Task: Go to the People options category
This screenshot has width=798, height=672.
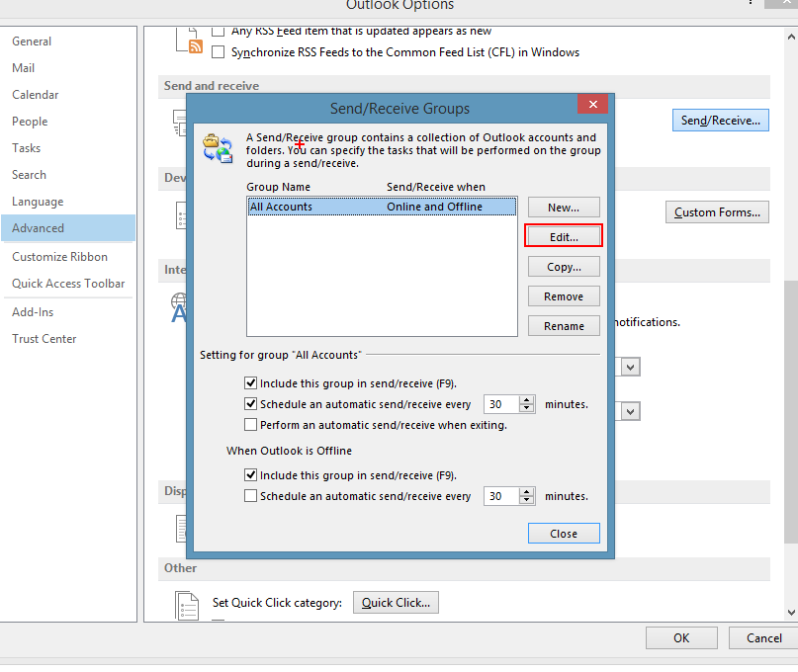Action: (x=68, y=122)
